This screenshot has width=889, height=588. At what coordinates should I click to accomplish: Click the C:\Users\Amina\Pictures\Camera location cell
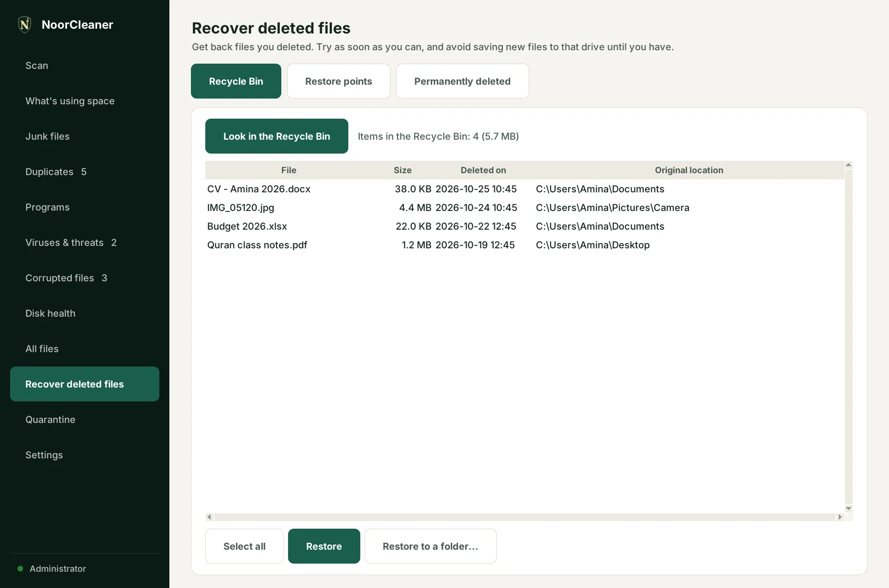pyautogui.click(x=612, y=208)
